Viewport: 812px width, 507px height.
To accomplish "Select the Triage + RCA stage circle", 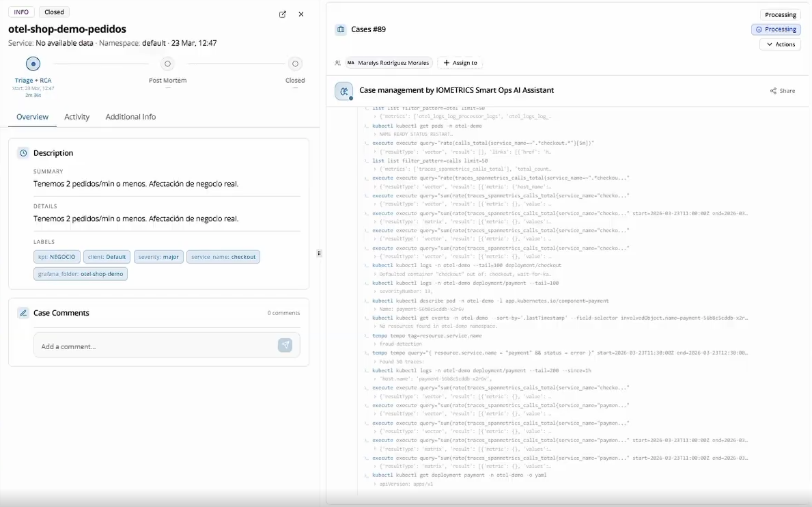I will [33, 64].
